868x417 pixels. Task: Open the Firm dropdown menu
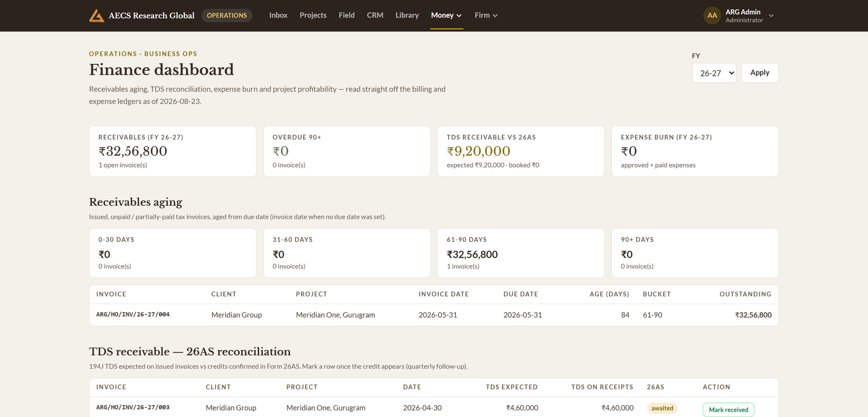click(x=486, y=15)
